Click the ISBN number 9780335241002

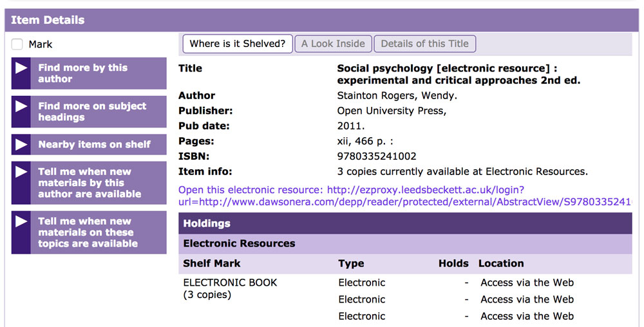point(377,156)
